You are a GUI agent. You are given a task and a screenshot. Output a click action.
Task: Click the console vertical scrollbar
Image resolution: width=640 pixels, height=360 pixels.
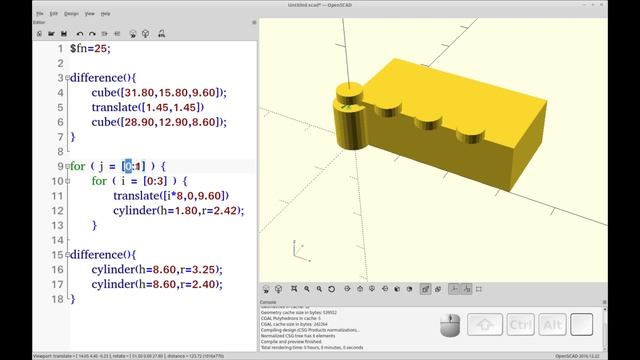[x=604, y=329]
